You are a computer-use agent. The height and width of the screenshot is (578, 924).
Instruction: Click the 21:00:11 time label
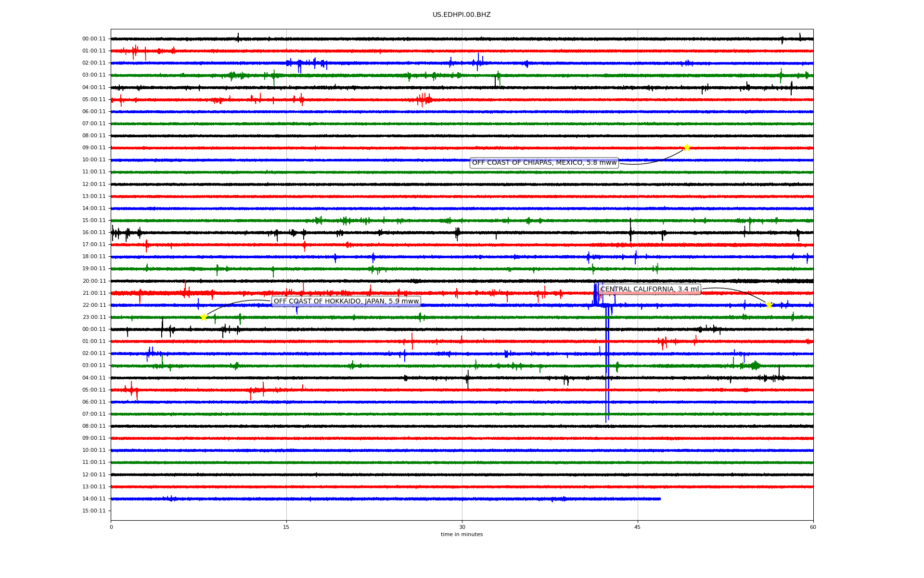(94, 293)
